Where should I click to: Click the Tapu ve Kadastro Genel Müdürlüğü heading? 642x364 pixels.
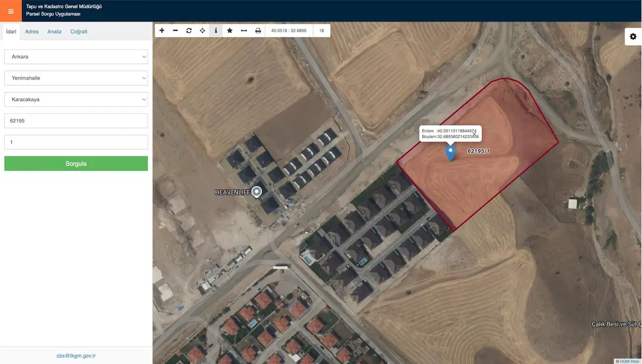click(x=64, y=6)
